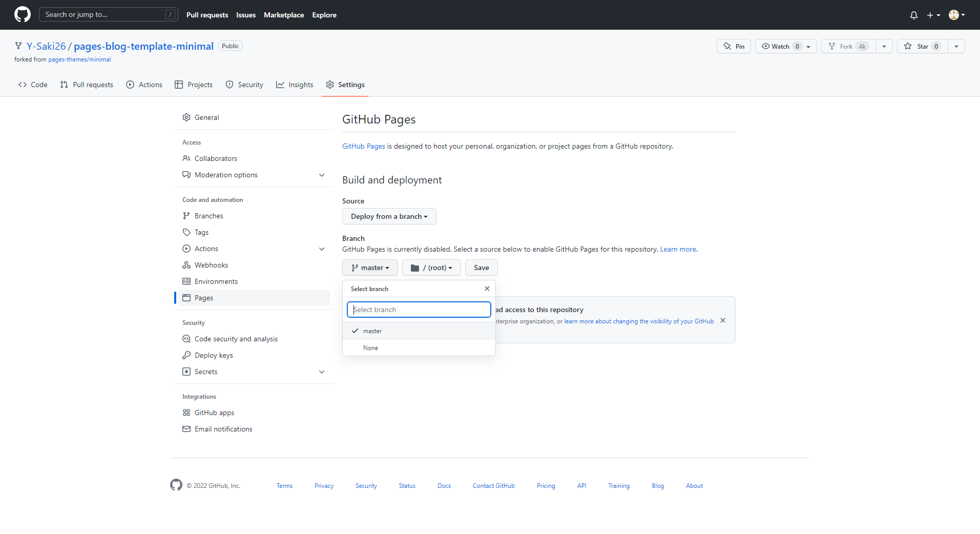Viewport: 980px width, 534px height.
Task: Focus the Search or jump to field
Action: (109, 14)
